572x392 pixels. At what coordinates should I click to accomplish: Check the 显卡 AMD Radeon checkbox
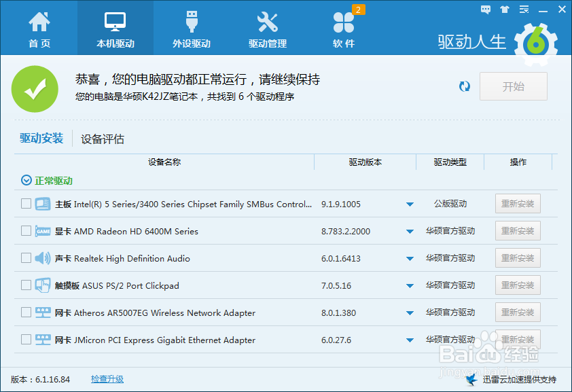coord(26,231)
